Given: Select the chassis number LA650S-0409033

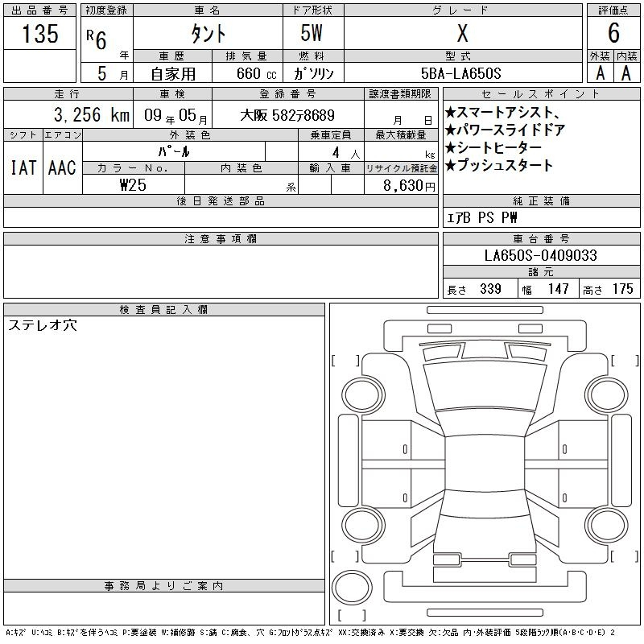Looking at the screenshot, I should pyautogui.click(x=540, y=255).
